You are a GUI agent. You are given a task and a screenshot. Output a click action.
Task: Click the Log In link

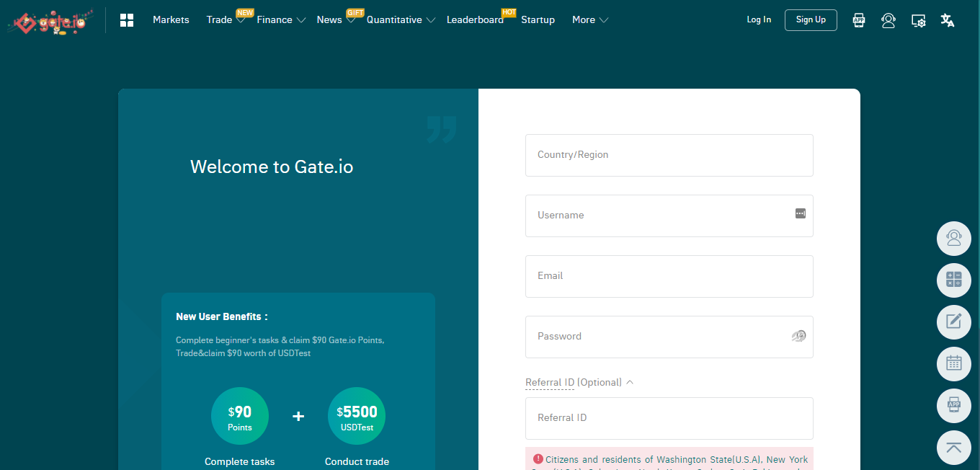tap(759, 20)
